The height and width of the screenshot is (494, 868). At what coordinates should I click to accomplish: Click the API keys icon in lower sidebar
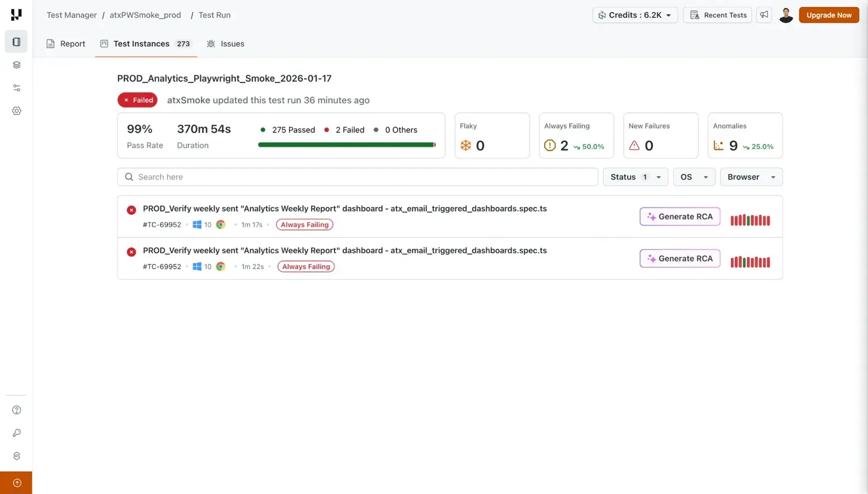pos(16,433)
